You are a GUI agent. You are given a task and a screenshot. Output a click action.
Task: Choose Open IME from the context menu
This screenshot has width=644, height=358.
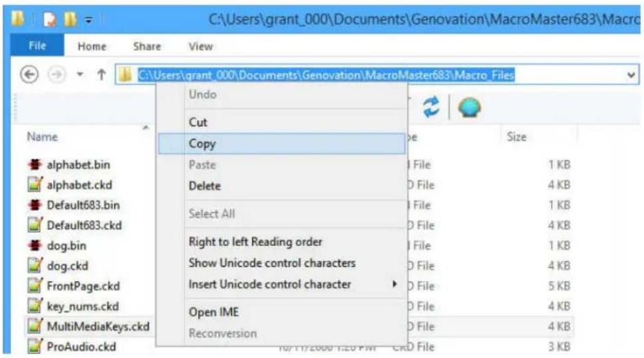(x=282, y=312)
